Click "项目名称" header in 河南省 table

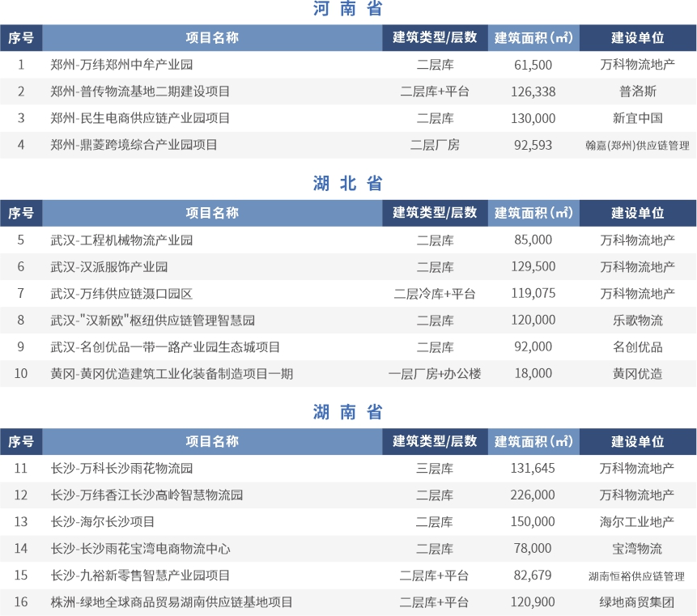click(212, 38)
